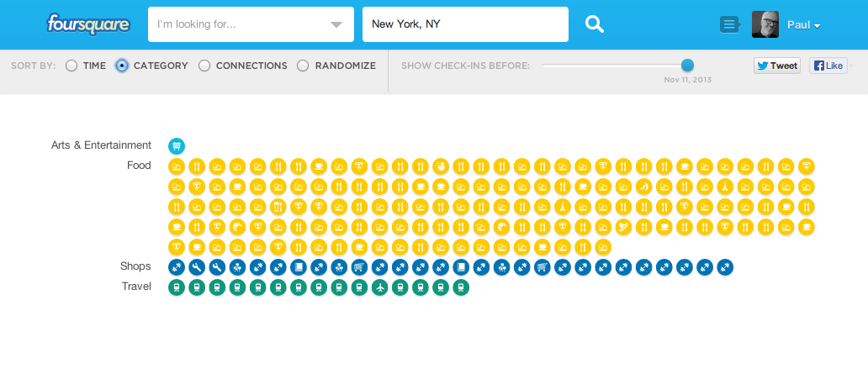Click the small arrow beside Like button
Screen dimensions: 868x384
click(851, 66)
